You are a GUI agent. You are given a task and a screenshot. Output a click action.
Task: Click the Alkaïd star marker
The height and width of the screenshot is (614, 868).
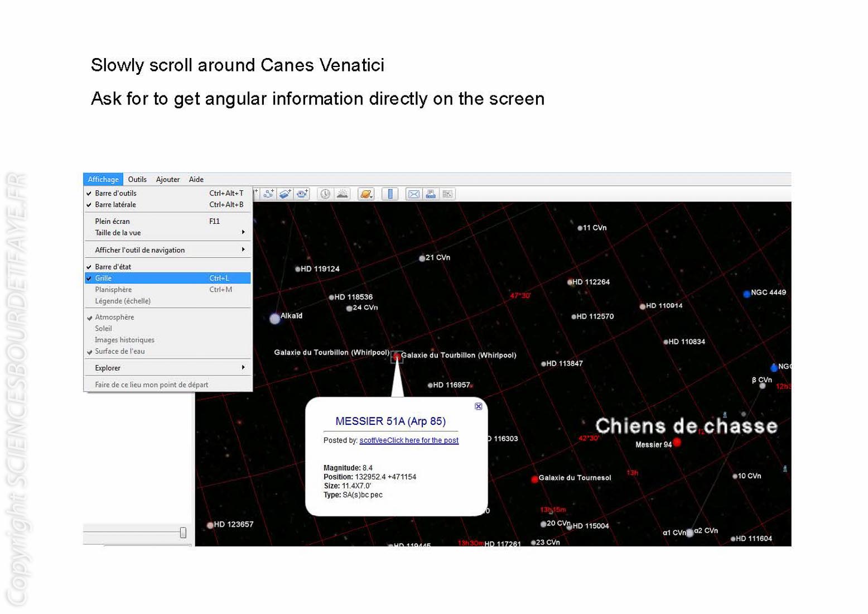[x=274, y=319]
